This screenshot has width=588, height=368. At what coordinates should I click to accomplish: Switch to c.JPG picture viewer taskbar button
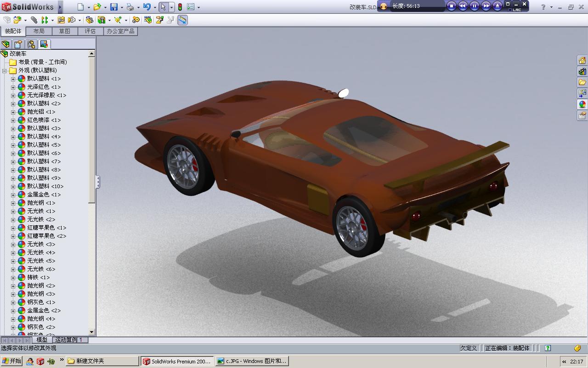click(252, 361)
